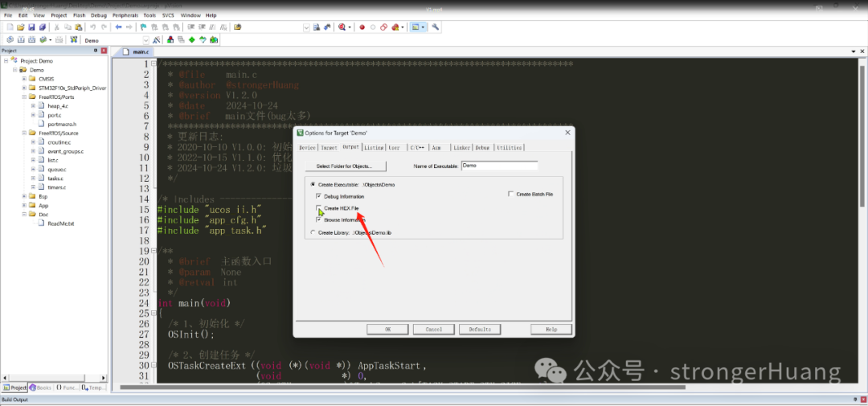Select ReadMe.txt in the project tree
868x406 pixels.
tap(61, 224)
